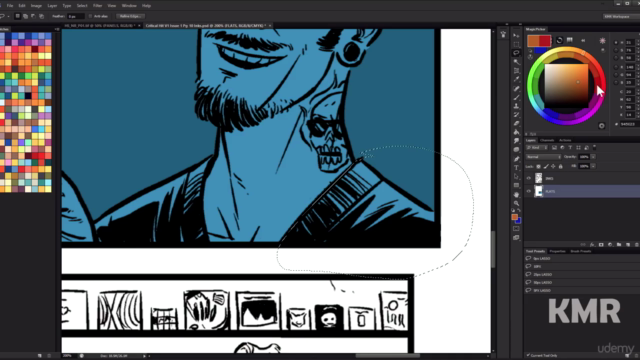Click the orange foreground color swatch in MagicPicker

coord(533,40)
